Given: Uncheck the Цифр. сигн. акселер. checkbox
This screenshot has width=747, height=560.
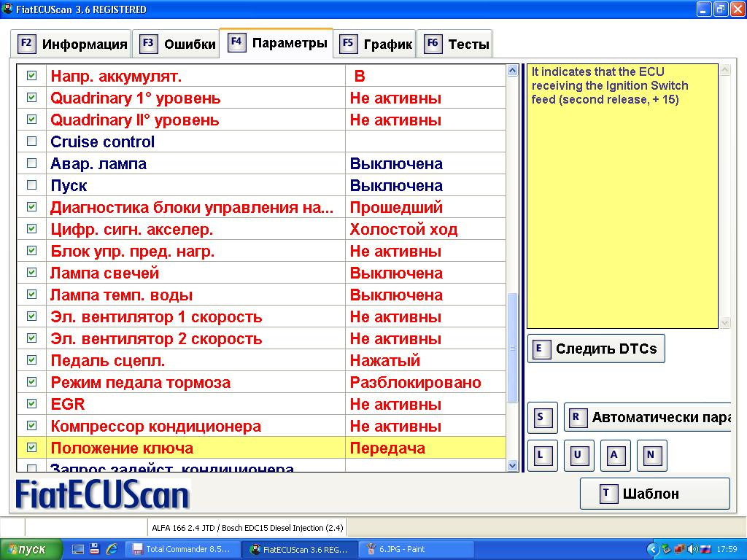Looking at the screenshot, I should pyautogui.click(x=31, y=229).
